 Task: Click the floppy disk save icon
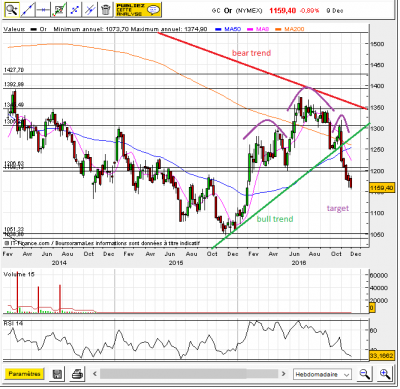point(57,374)
